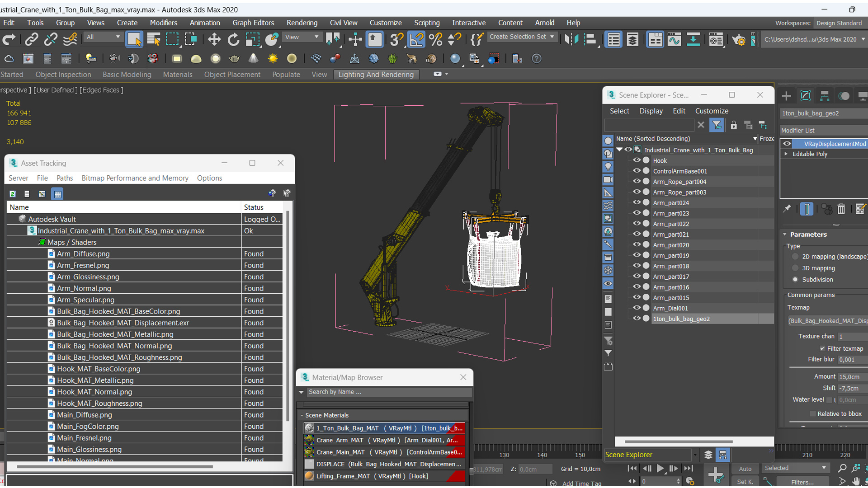
Task: Select Crane_Arm_MAT material swatch row
Action: tap(384, 440)
